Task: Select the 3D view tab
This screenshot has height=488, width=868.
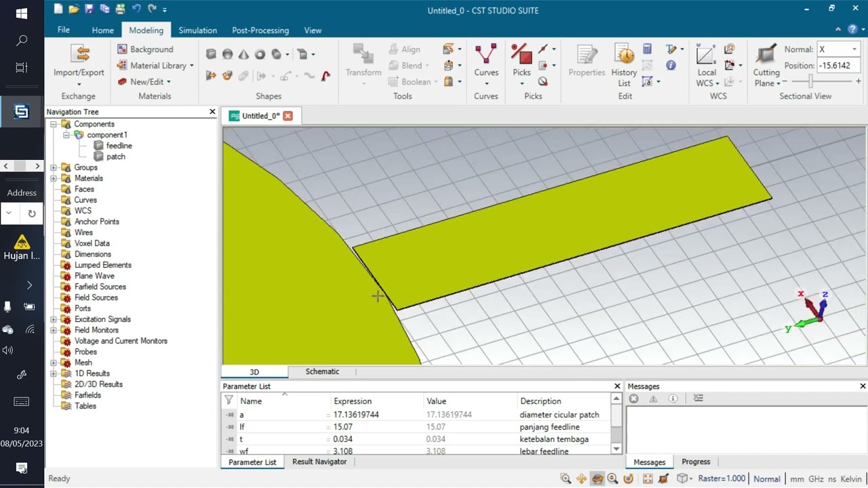Action: coord(254,372)
